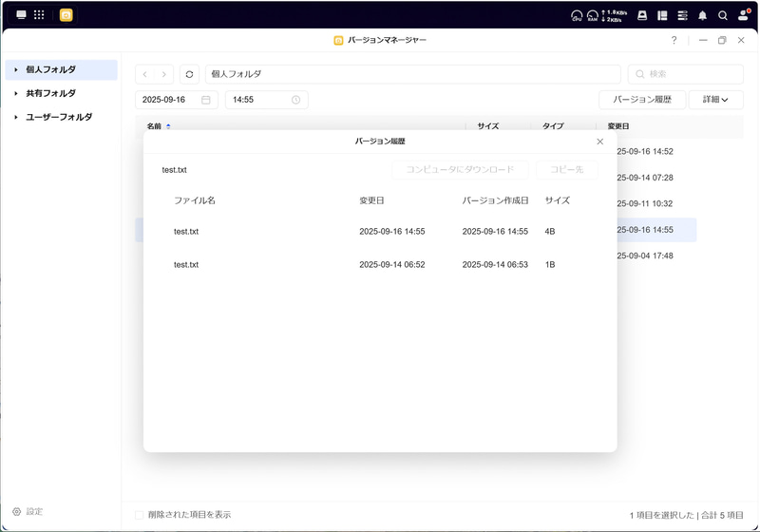Open the app grid launcher icon
760x532 pixels.
coord(39,15)
